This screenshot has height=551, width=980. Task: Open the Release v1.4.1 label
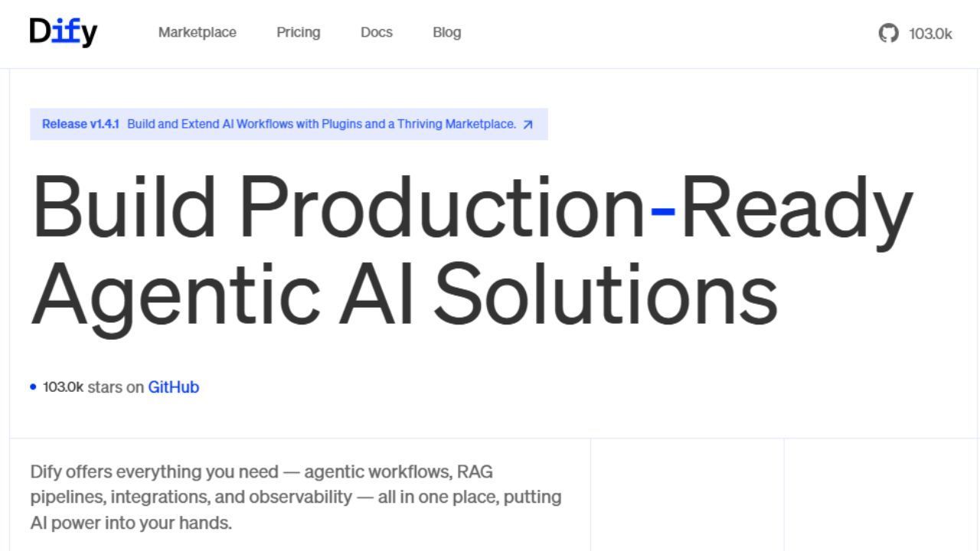click(x=80, y=124)
